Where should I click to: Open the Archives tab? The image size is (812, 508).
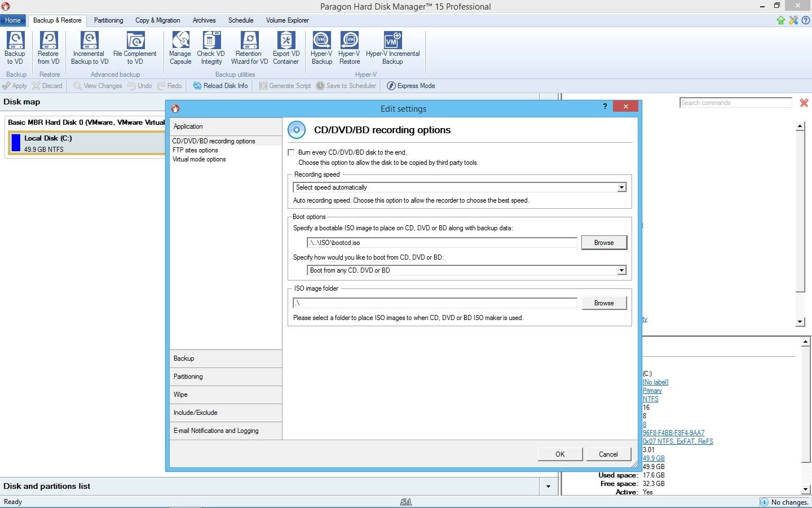(204, 20)
